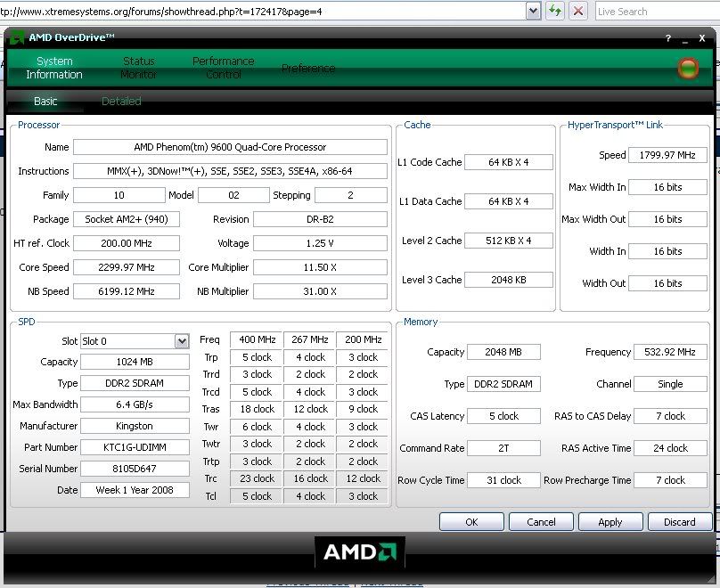Click the HyperTransport Speed value '1799.97 MHz'
Screen dimensions: 720x588
(x=667, y=155)
